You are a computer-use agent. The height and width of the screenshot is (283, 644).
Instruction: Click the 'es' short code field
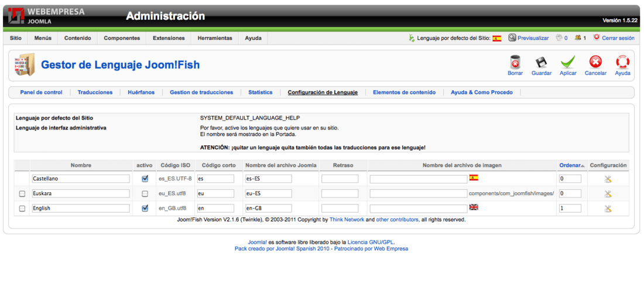click(215, 179)
